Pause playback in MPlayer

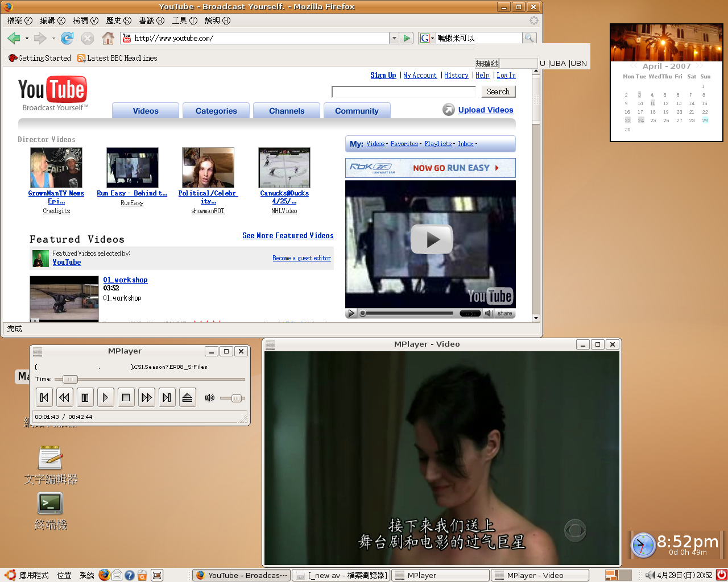85,397
